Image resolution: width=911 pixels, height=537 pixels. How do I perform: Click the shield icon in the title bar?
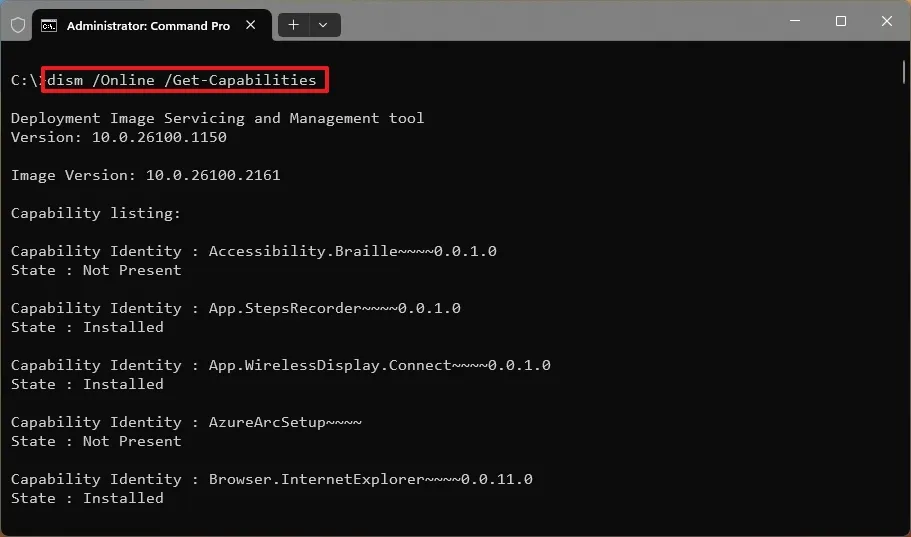click(x=18, y=26)
